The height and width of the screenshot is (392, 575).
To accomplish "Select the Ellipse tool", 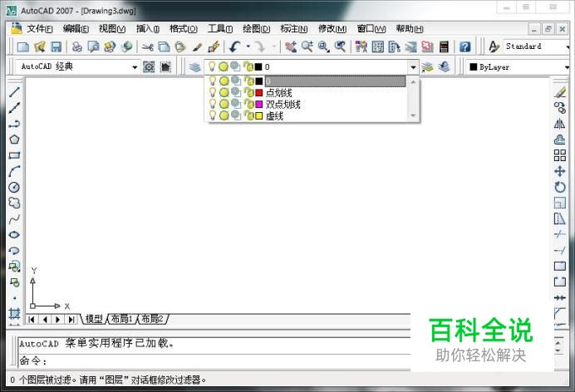I will click(x=14, y=235).
